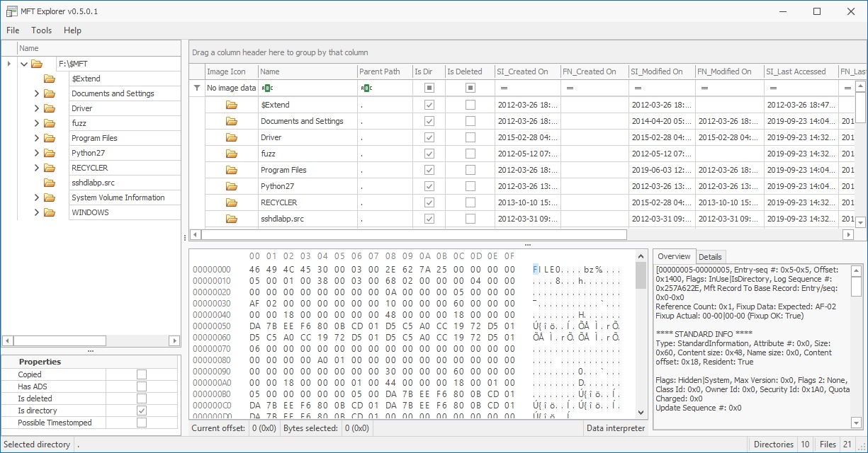Sort by the Name column header in grid
The height and width of the screenshot is (453, 868).
(x=308, y=71)
